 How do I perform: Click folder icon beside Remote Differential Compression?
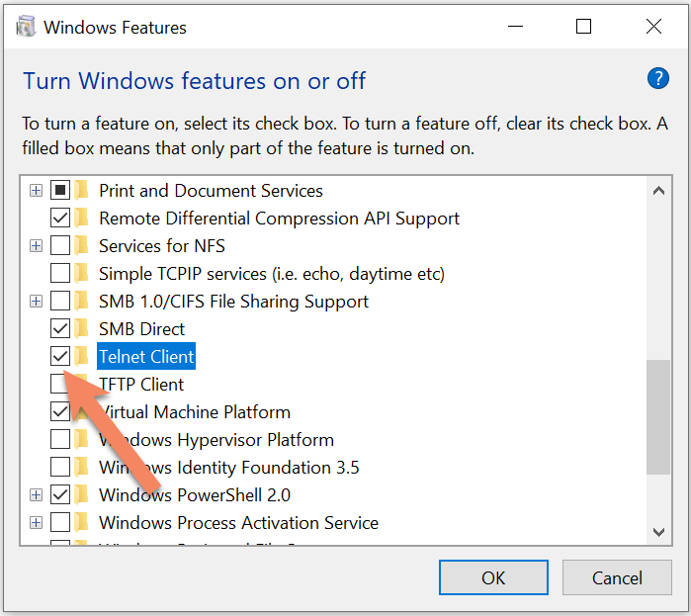pos(81,219)
